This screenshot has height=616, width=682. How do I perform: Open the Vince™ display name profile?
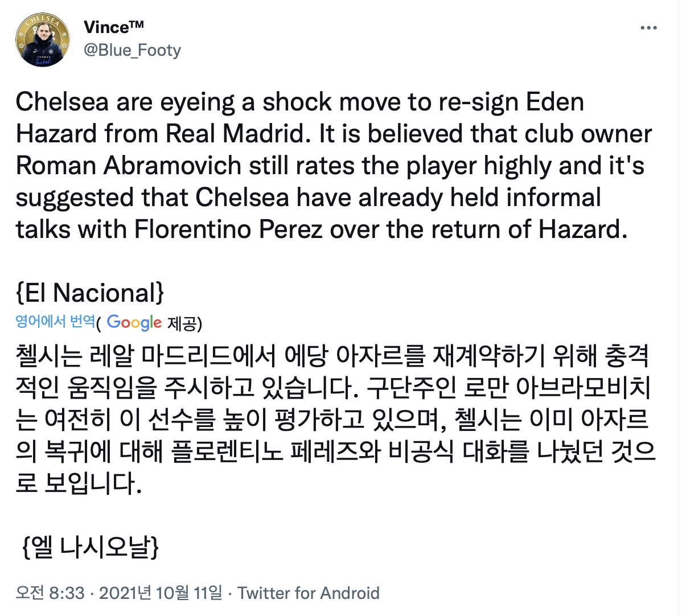pos(113,27)
